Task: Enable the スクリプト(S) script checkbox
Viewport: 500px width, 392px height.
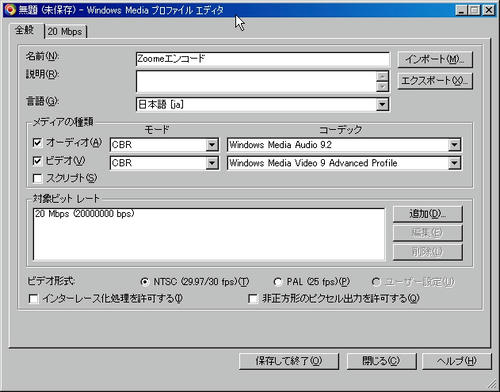Action: 37,179
